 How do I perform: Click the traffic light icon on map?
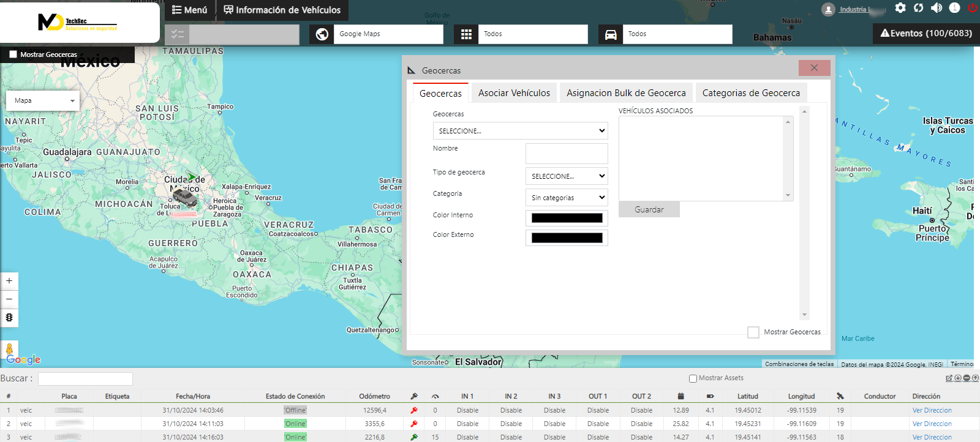point(9,317)
